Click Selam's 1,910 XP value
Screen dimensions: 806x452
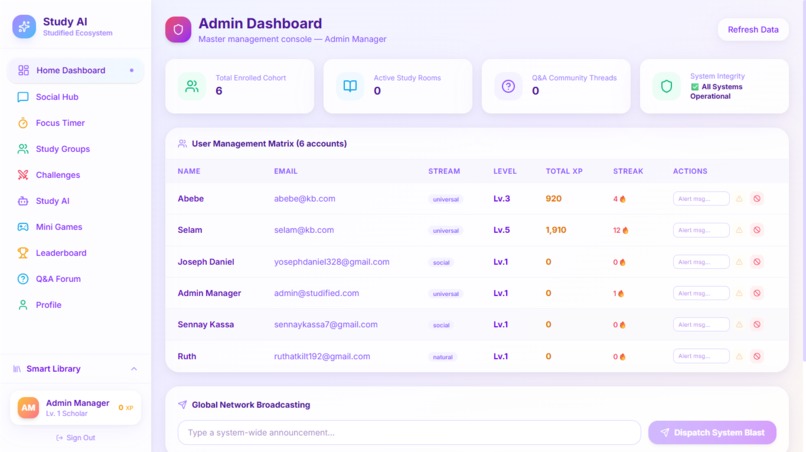click(556, 230)
